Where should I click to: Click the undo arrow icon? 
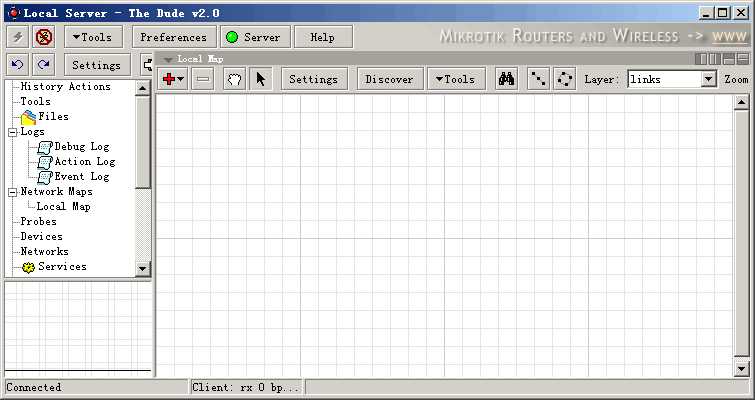coord(17,65)
